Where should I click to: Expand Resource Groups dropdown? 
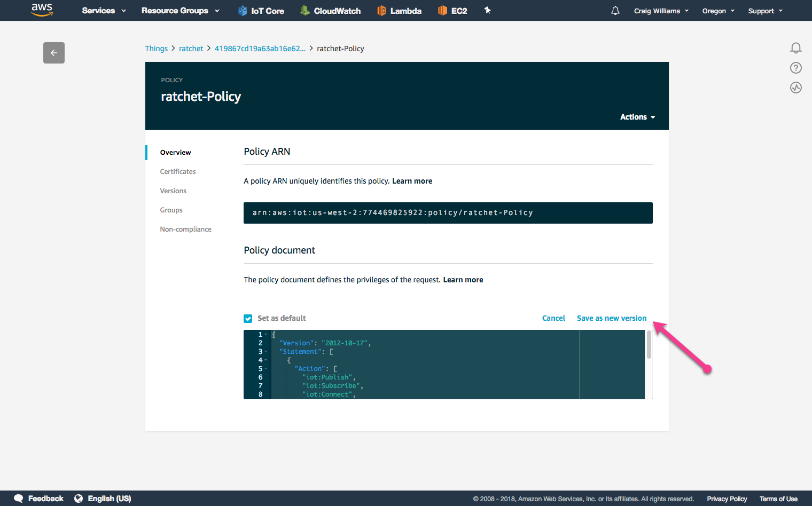click(181, 11)
